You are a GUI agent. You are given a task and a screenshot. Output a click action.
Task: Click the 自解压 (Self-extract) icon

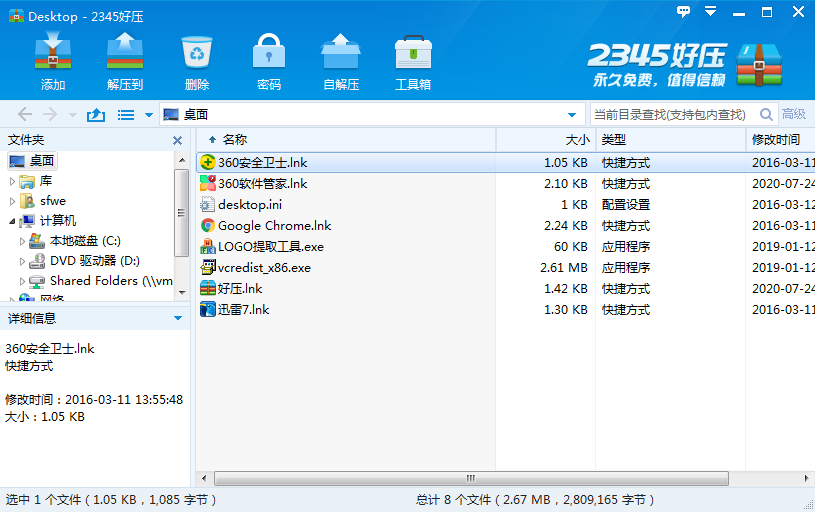[341, 51]
